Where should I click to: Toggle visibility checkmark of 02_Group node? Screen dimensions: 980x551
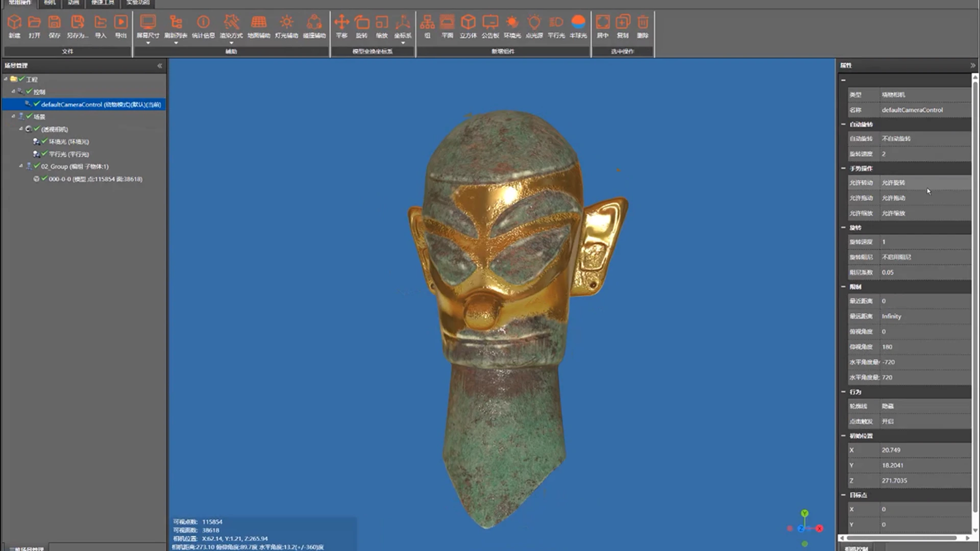(37, 166)
